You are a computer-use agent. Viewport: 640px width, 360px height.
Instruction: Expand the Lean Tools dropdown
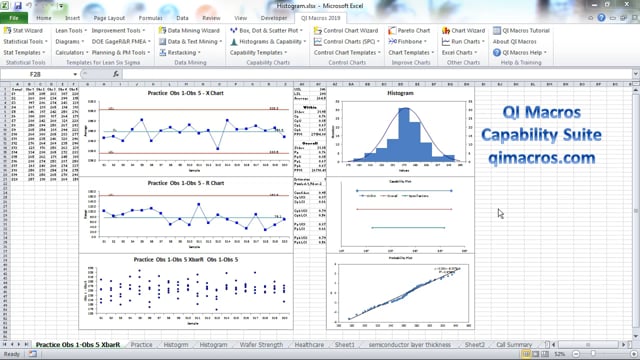coord(71,31)
